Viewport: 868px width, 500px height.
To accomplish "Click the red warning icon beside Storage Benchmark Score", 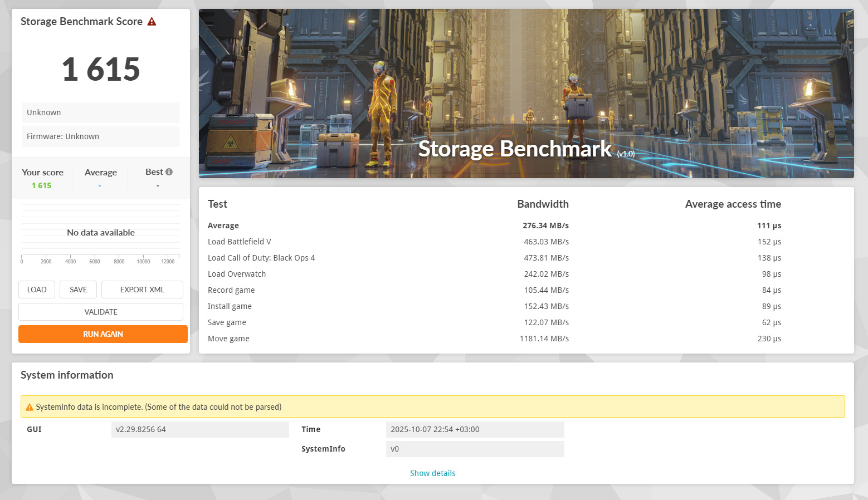I will click(x=152, y=22).
